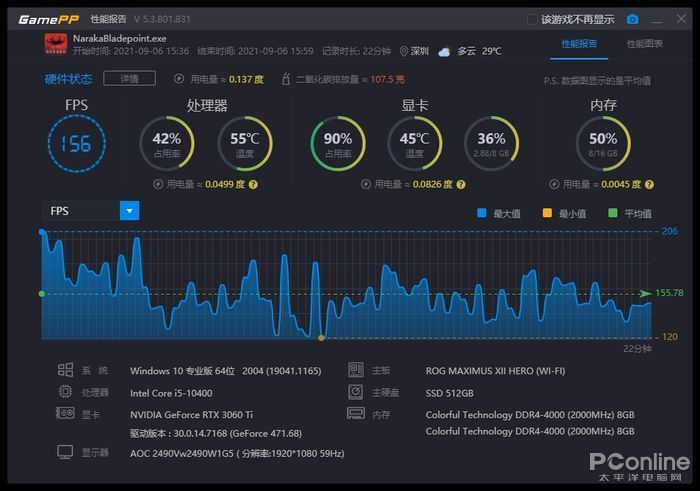700x491 pixels.
Task: Click the total power consumption icon
Action: click(179, 79)
